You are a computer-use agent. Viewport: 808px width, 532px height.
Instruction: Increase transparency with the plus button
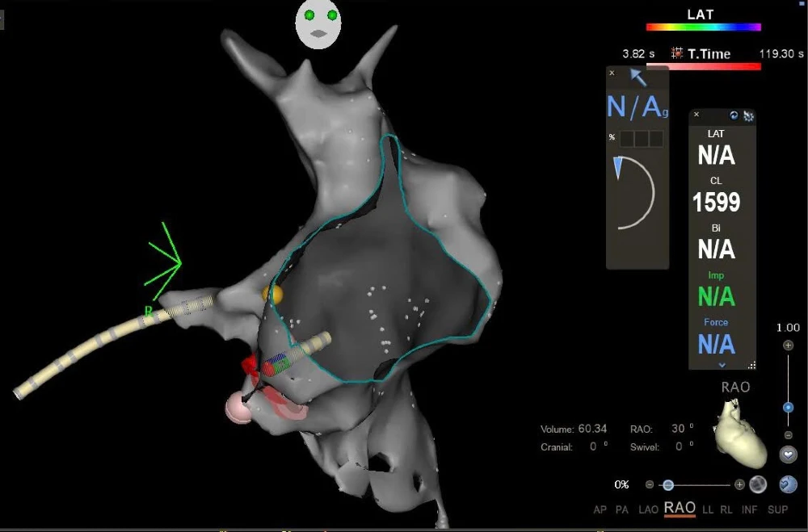pos(739,484)
